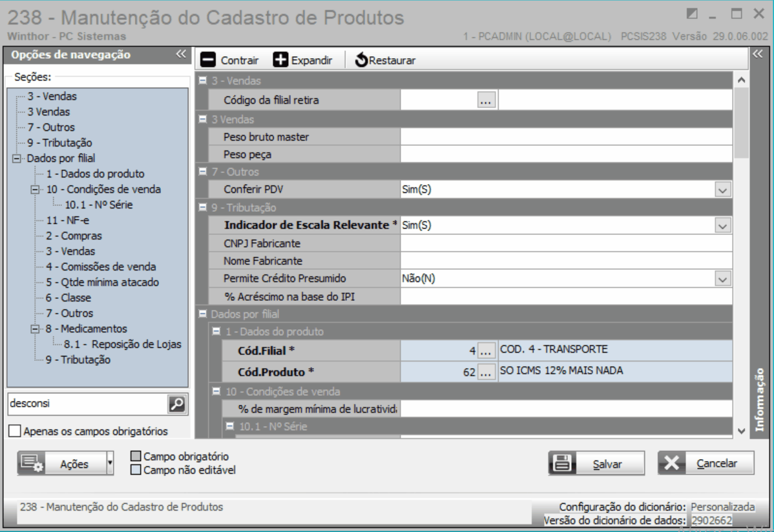Viewport: 774px width, 532px height.
Task: Click the Peso bruto master input field
Action: (x=566, y=137)
